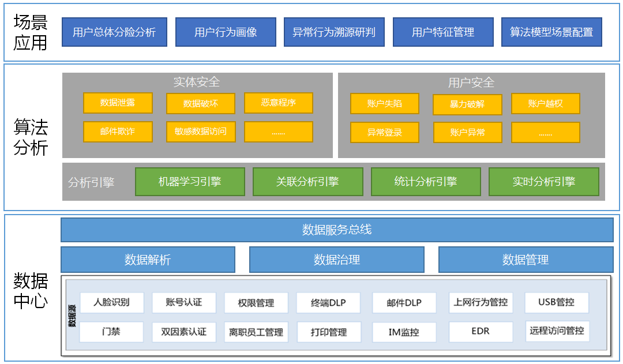This screenshot has height=364, width=623.
Task: Select the 关联分析引擎 engine
Action: point(308,181)
